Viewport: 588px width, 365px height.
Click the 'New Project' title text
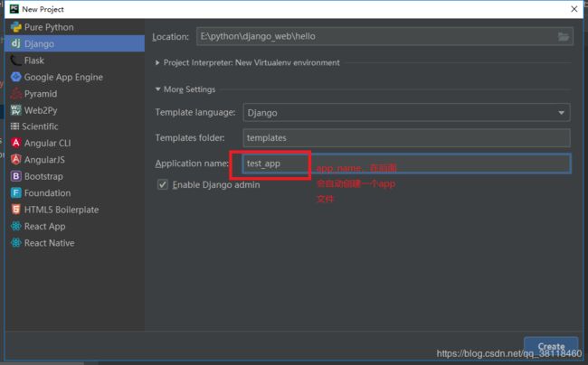pyautogui.click(x=43, y=9)
